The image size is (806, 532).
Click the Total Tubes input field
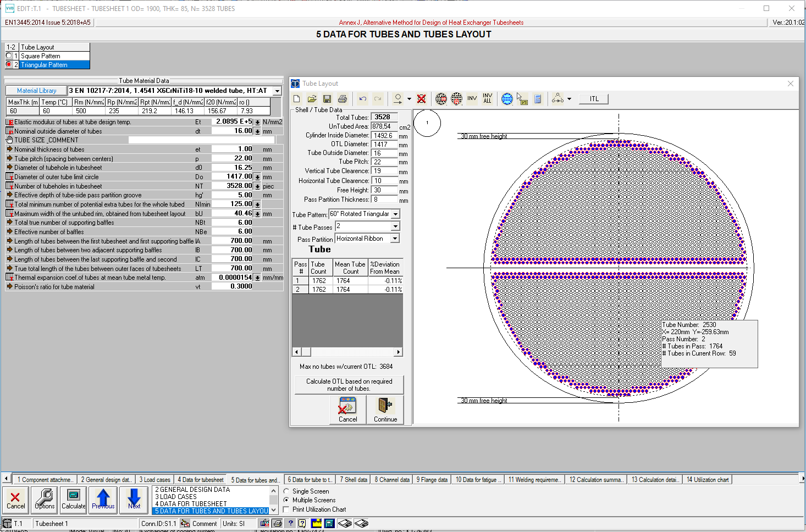click(384, 117)
